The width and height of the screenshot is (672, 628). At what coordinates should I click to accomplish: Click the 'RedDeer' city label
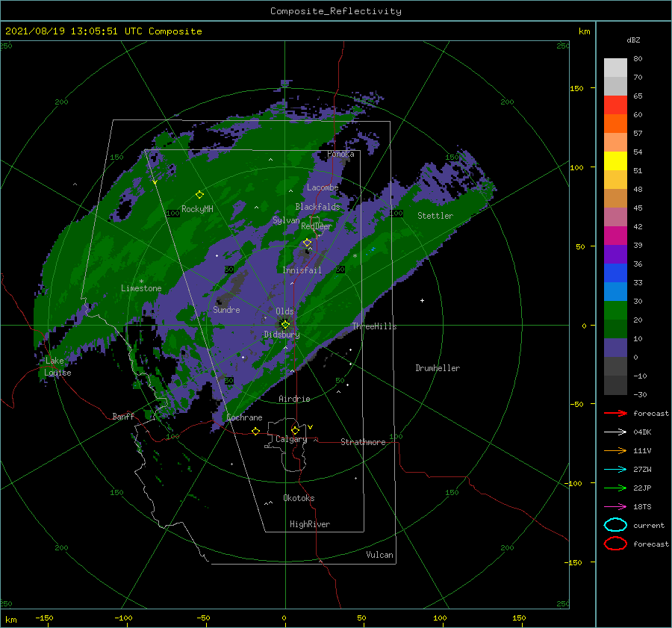pos(317,226)
